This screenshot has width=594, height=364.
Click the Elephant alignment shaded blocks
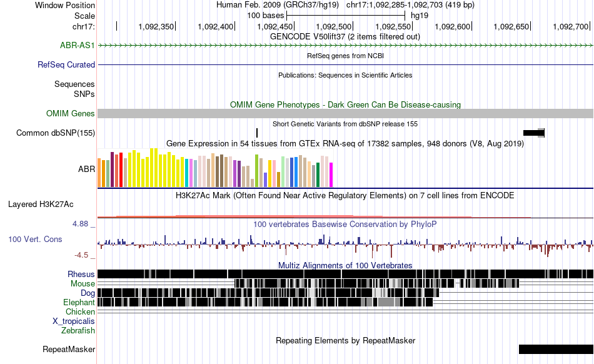(265, 302)
